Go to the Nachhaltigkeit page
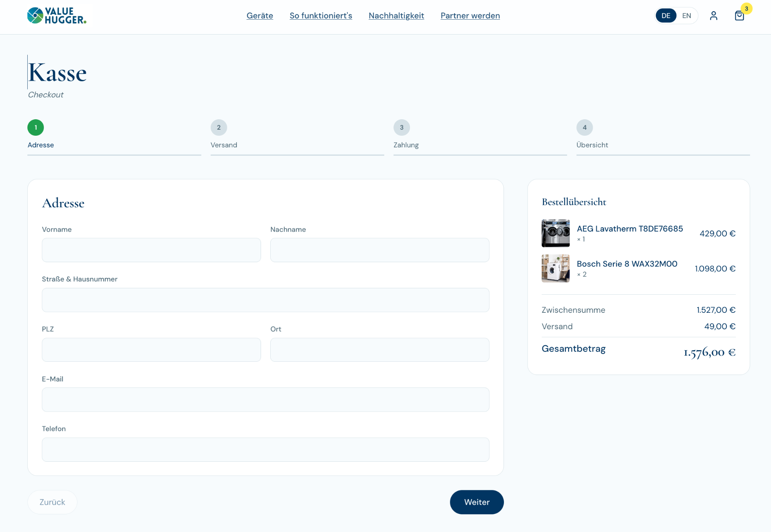This screenshot has height=532, width=771. click(x=396, y=16)
